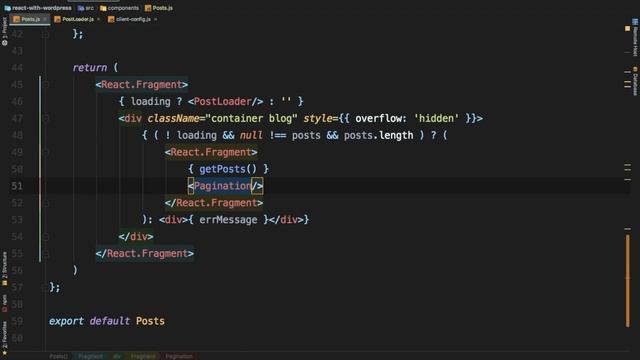Click opening React.Fragment tag on line 45

[142, 84]
